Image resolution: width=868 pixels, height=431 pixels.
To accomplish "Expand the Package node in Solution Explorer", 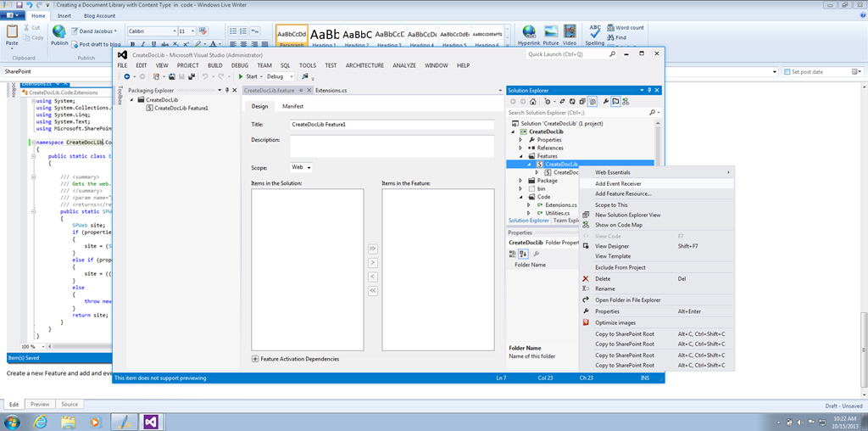I will pyautogui.click(x=520, y=181).
